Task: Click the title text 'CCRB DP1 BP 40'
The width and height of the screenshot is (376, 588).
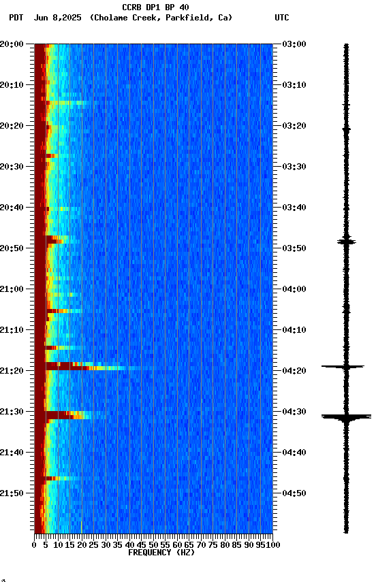Action: (x=155, y=7)
